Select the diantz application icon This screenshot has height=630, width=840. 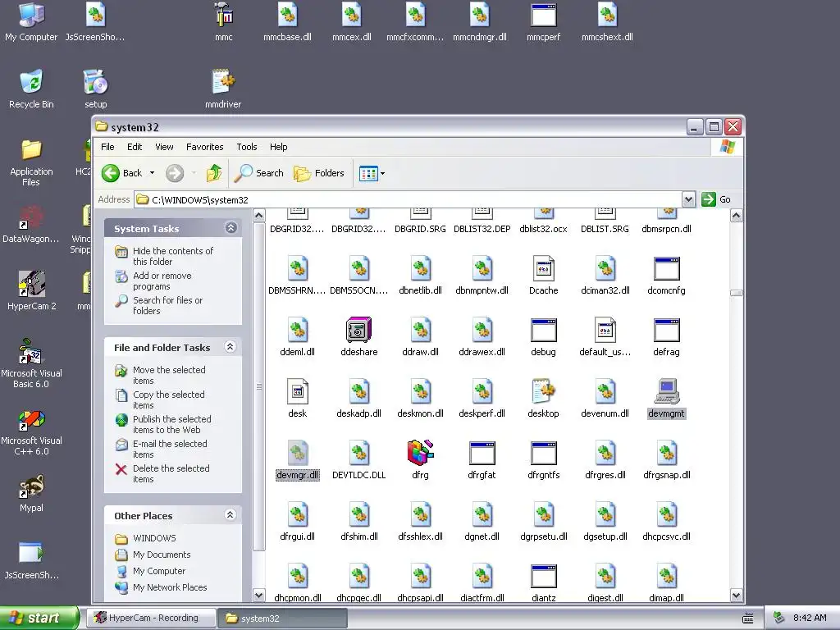tap(543, 577)
